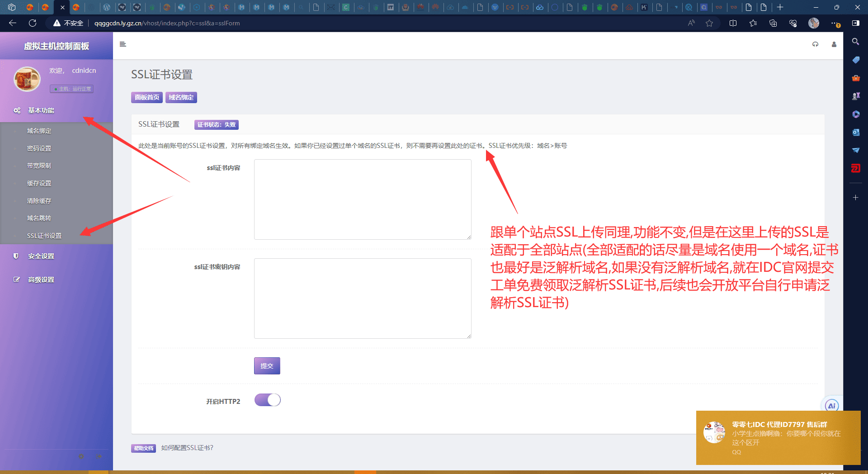Open Edge split screen icon
The image size is (868, 474).
pyautogui.click(x=733, y=23)
